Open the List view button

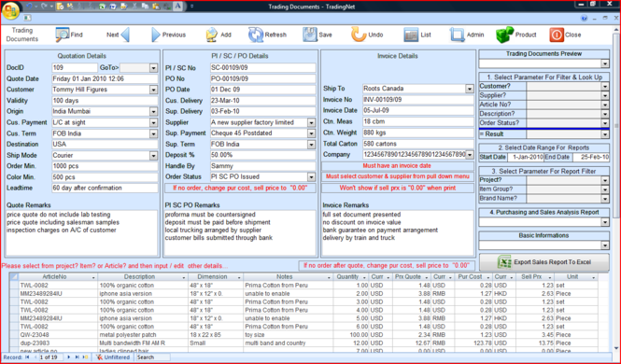[x=417, y=35]
